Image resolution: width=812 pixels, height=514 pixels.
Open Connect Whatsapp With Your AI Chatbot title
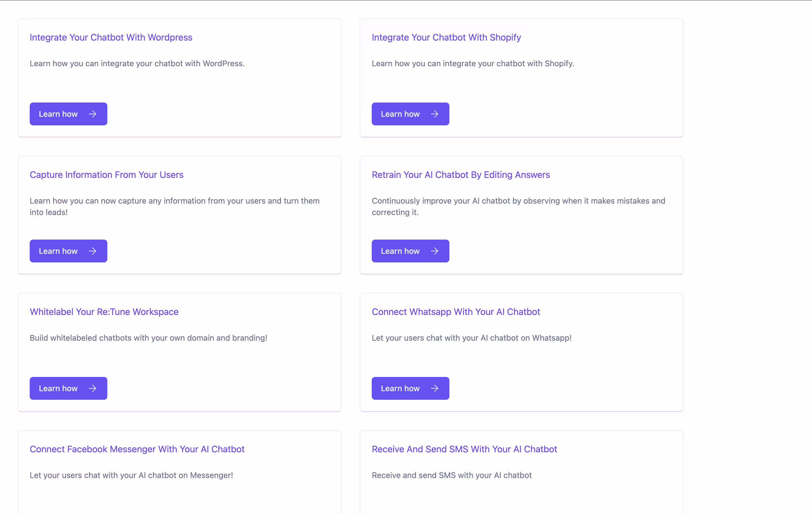click(x=456, y=312)
